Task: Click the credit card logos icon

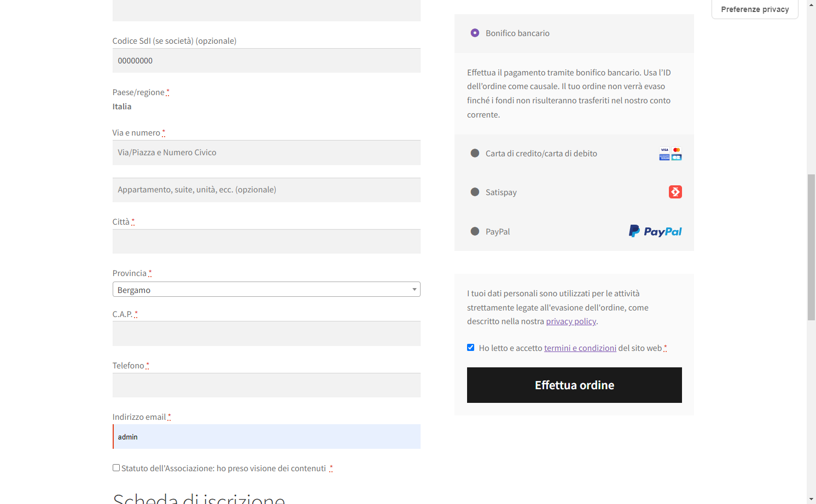Action: 670,154
